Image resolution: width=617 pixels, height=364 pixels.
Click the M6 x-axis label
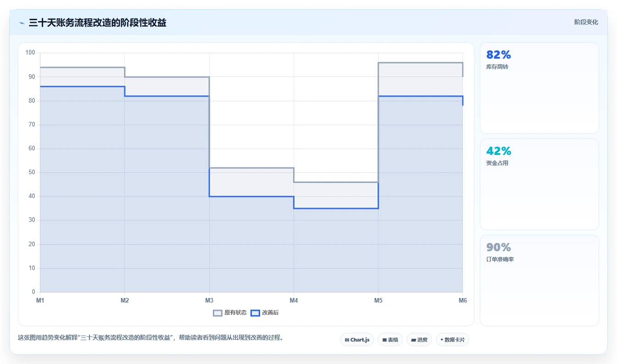coord(462,300)
